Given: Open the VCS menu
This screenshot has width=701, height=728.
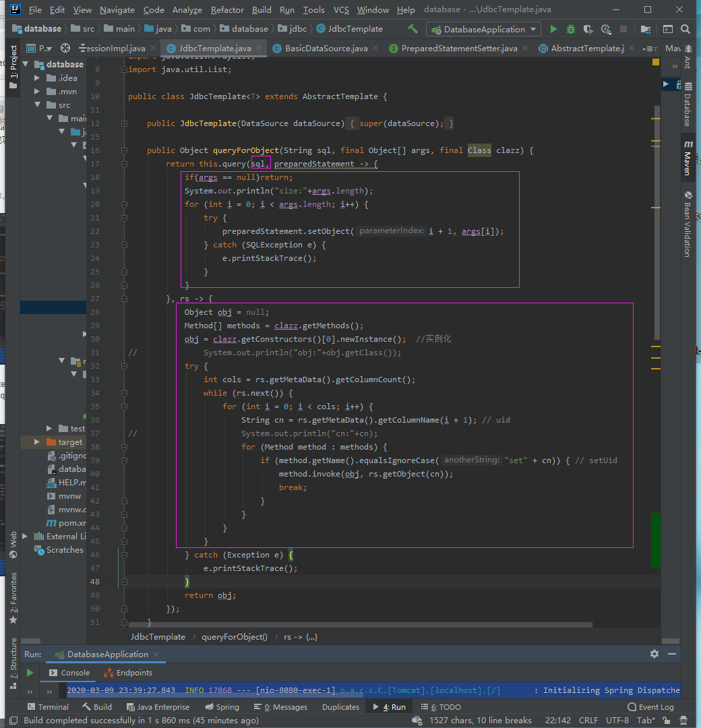Looking at the screenshot, I should click(341, 9).
